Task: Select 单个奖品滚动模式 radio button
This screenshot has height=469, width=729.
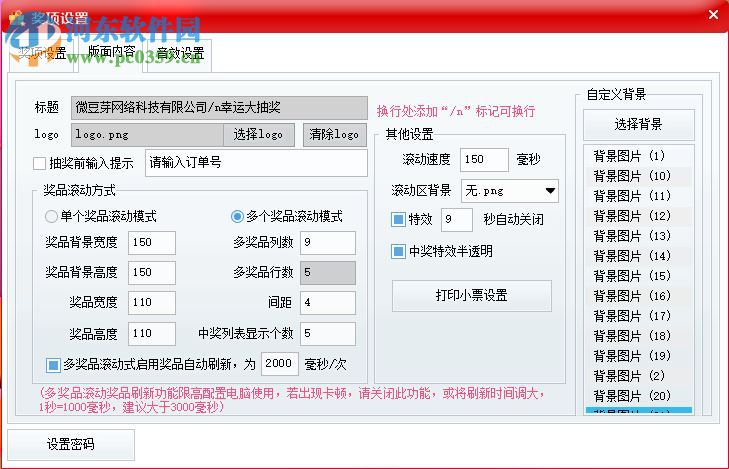Action: pos(50,216)
